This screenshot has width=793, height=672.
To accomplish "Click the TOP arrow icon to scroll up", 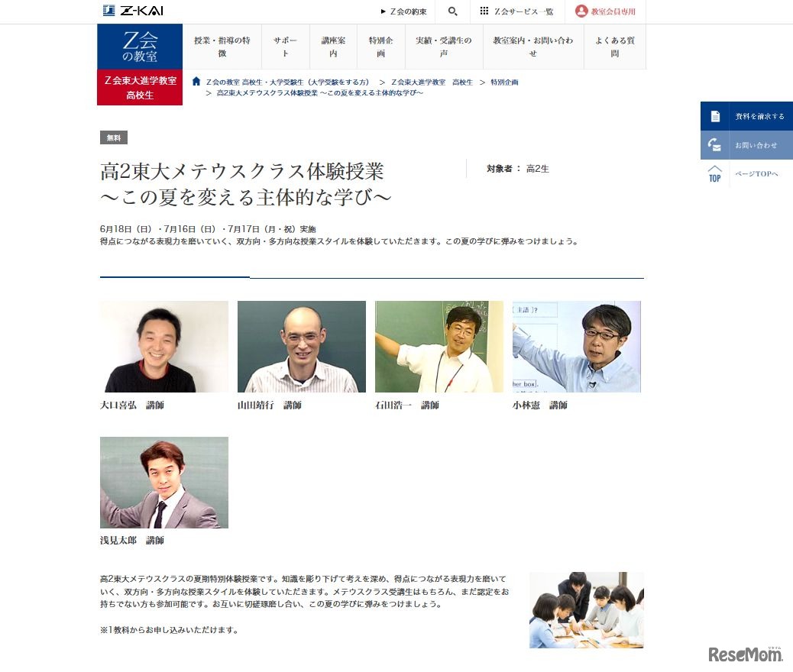I will tap(713, 174).
